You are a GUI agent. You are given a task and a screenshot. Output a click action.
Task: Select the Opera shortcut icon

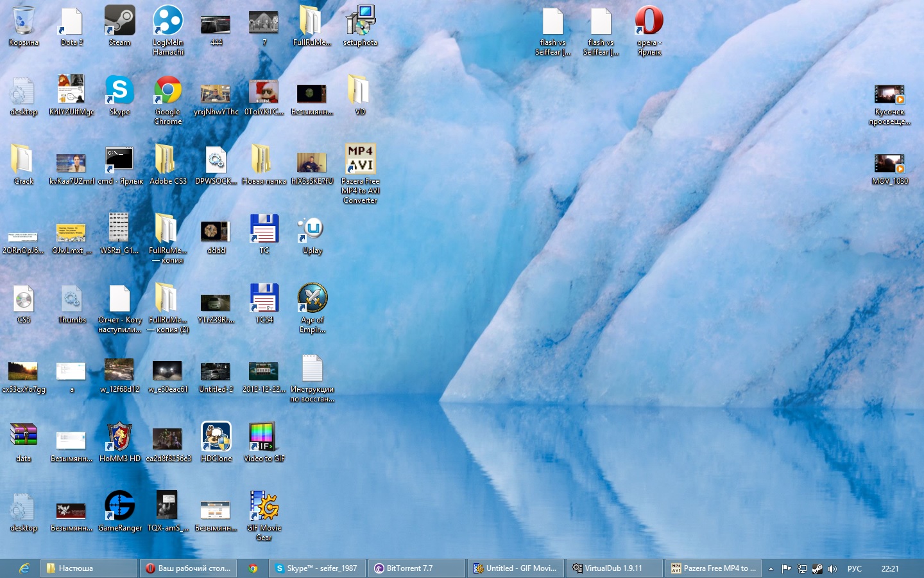point(649,22)
